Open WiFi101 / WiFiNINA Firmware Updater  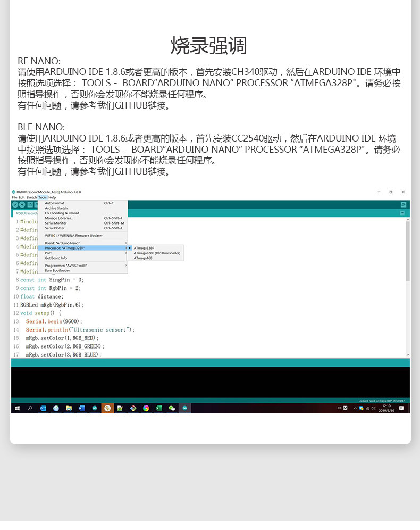(x=83, y=236)
